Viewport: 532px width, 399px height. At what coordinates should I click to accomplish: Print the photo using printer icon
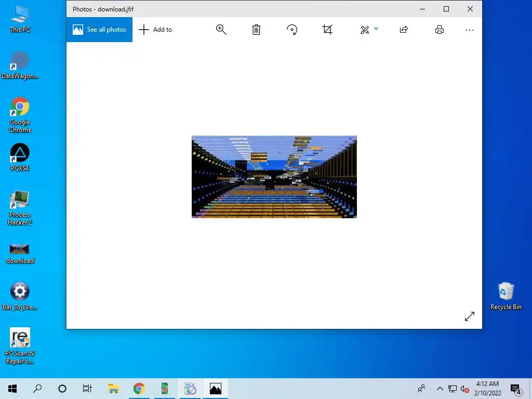pos(440,30)
